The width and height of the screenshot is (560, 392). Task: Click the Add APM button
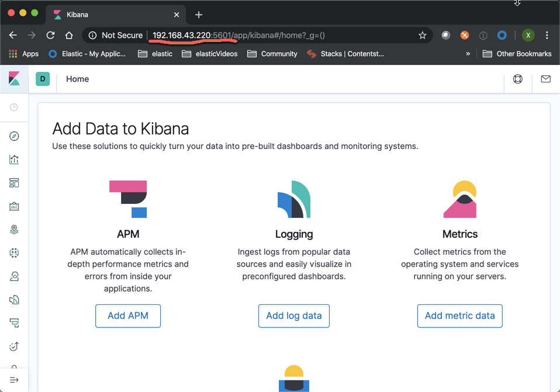[x=128, y=316]
